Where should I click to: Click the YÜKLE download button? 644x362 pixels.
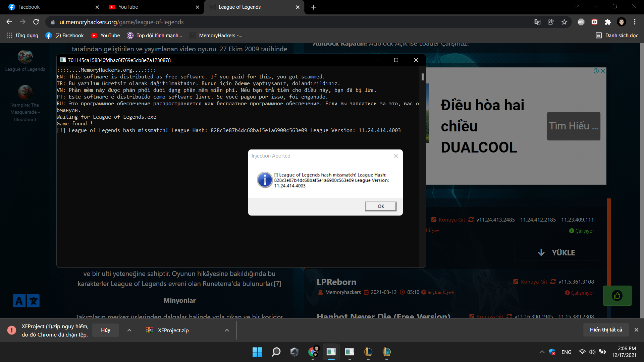click(556, 252)
